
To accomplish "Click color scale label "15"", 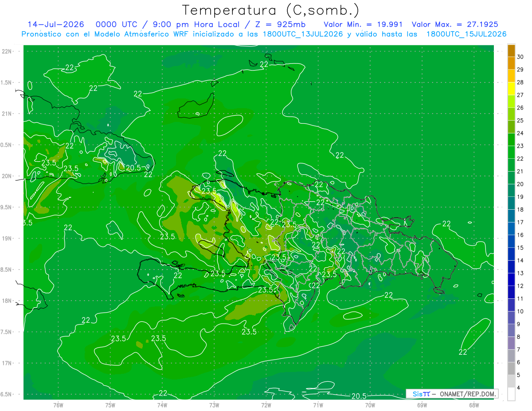I will (x=520, y=248).
